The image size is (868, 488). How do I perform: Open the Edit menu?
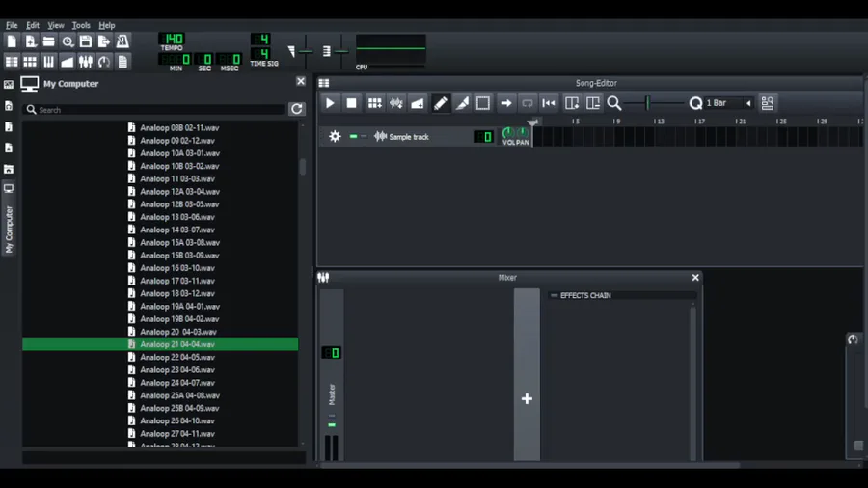pyautogui.click(x=33, y=25)
